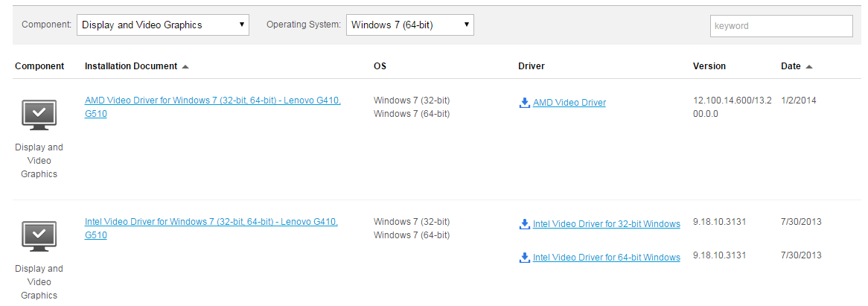This screenshot has width=868, height=306.
Task: Click Display and Video Graphics label in Intel row
Action: pyautogui.click(x=39, y=281)
